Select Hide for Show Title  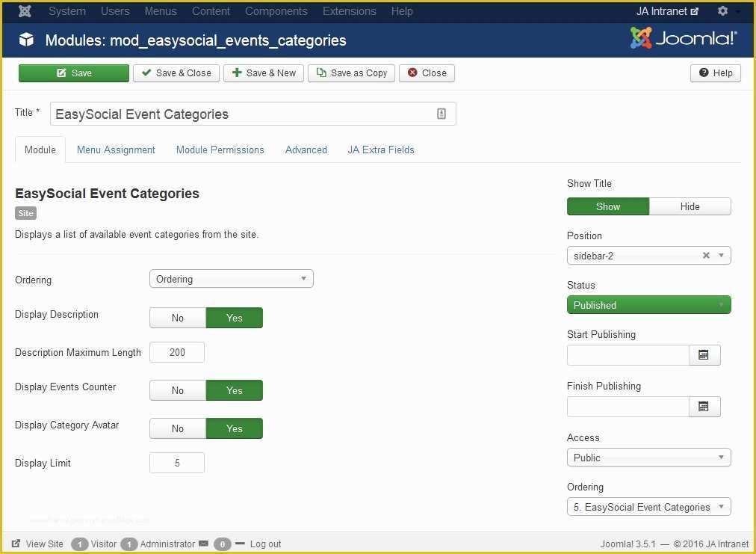690,206
